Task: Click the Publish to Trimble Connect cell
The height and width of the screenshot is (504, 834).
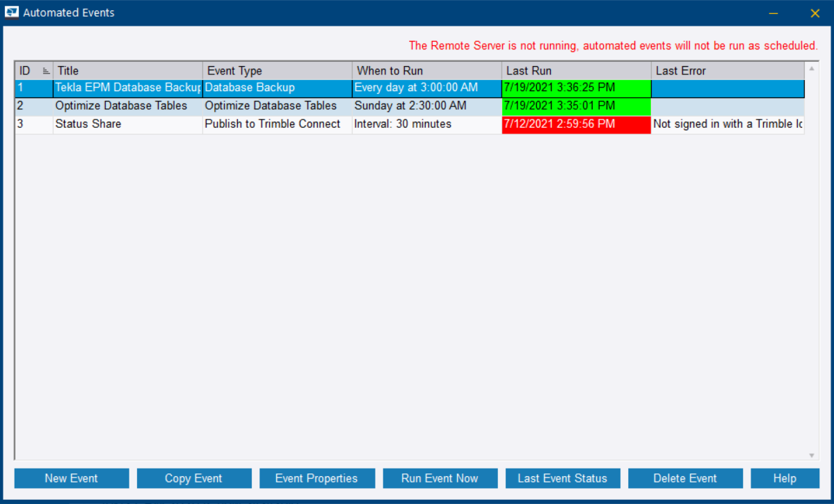Action: tap(277, 124)
